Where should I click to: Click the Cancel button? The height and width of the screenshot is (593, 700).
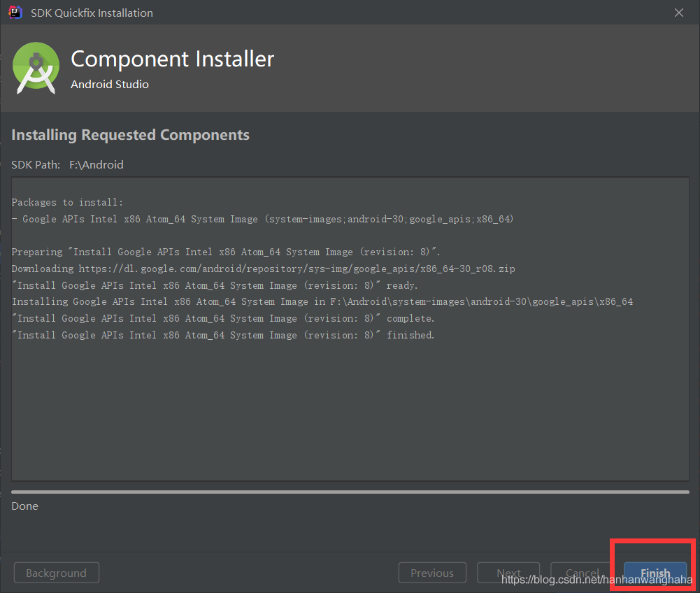pos(583,573)
